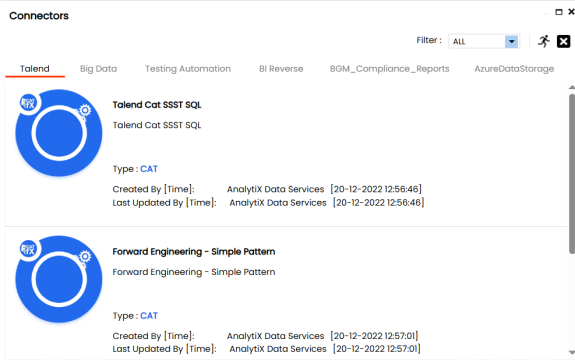Click the CAT fx badge on second connector
The image size is (575, 360).
pyautogui.click(x=29, y=249)
